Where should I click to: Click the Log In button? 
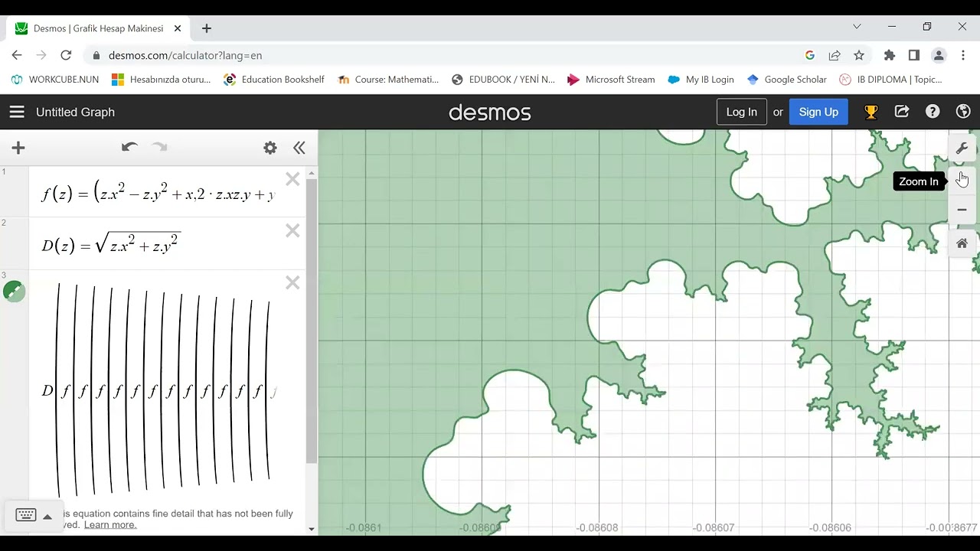pyautogui.click(x=741, y=112)
